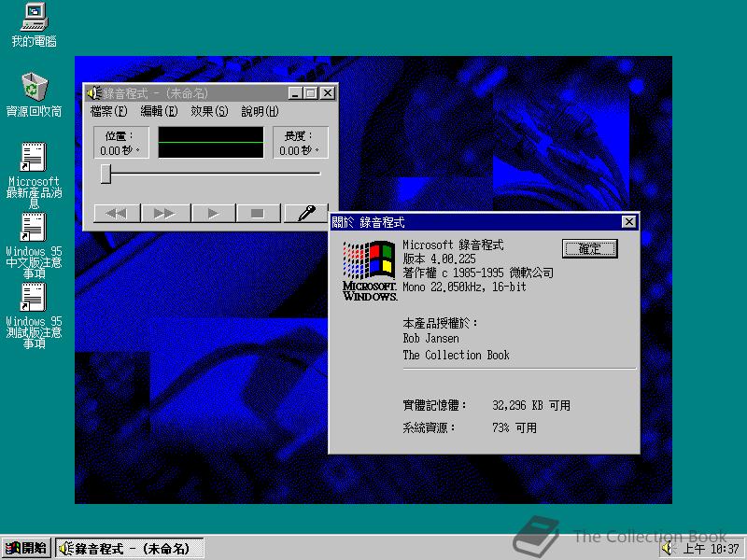Click the 錄音程式 taskbar button
747x560 pixels.
pos(130,548)
